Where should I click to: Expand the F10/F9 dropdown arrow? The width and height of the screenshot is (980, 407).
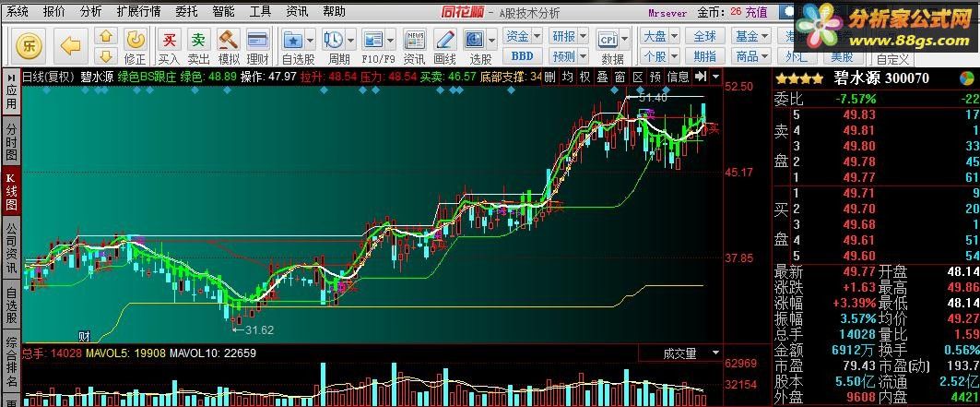pos(391,40)
